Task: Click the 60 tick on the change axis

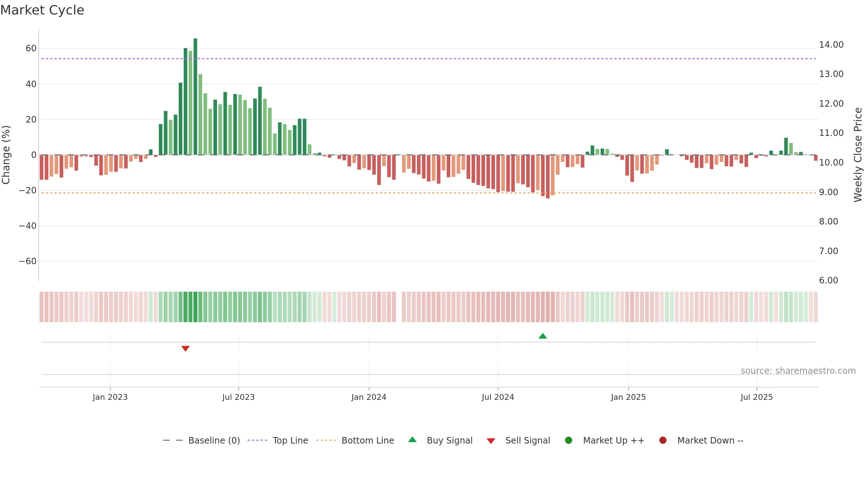Action: point(31,48)
